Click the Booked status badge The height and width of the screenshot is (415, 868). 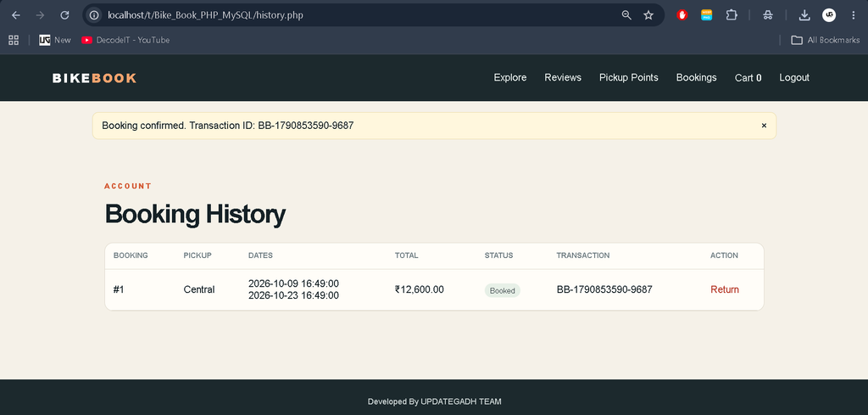[502, 290]
